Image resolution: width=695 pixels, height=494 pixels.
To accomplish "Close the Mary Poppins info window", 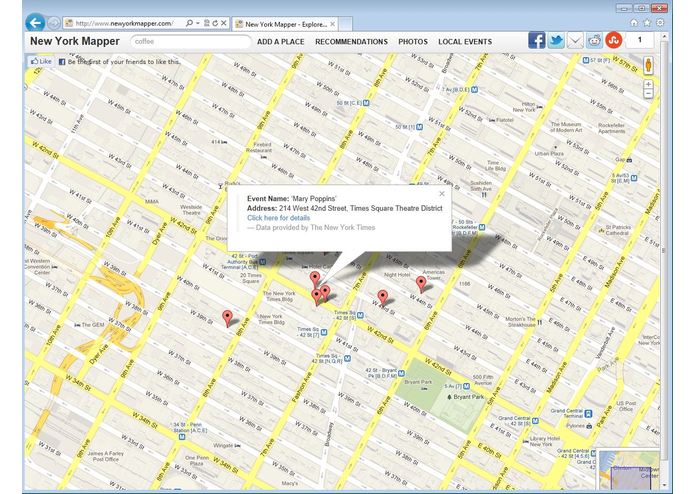I will tap(441, 194).
